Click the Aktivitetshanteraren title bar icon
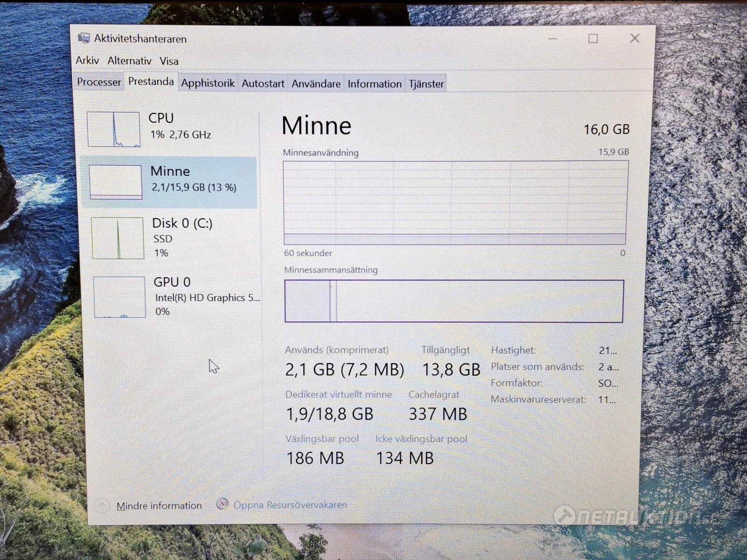Image resolution: width=747 pixels, height=560 pixels. pyautogui.click(x=84, y=38)
